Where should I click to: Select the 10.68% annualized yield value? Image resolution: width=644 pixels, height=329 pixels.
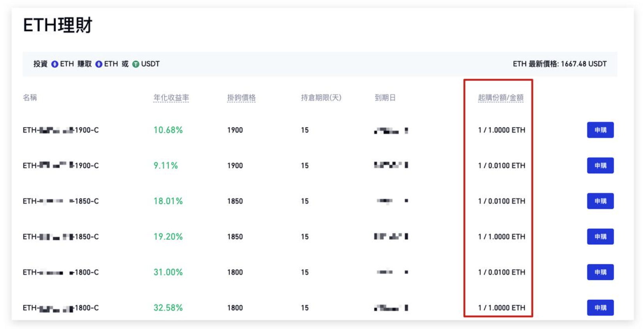pyautogui.click(x=168, y=130)
